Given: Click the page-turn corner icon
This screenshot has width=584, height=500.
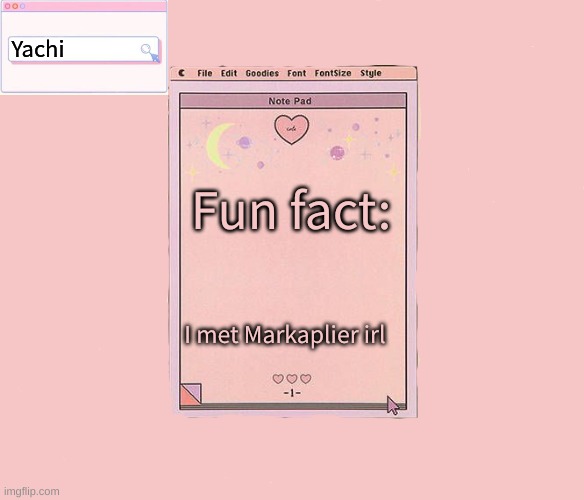Looking at the screenshot, I should tap(191, 393).
